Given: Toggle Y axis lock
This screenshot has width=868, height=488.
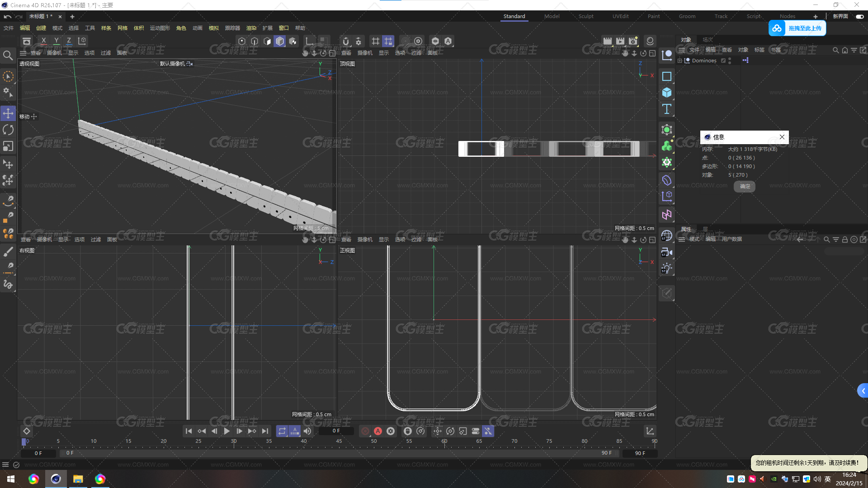Looking at the screenshot, I should 56,41.
